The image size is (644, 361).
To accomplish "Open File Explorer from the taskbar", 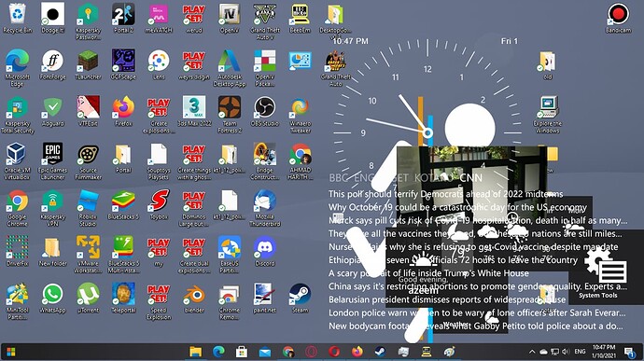I will [195, 352].
